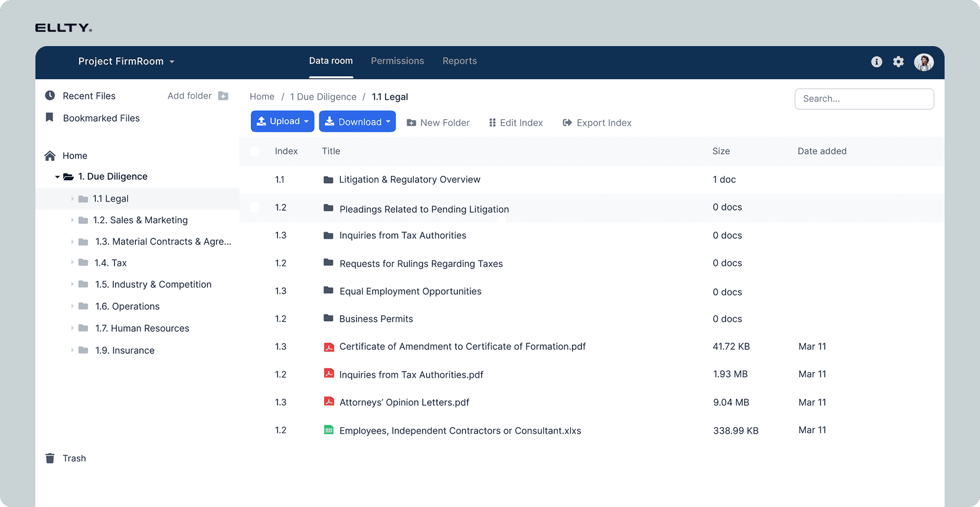Screen dimensions: 980x507
Task: Open the Project FirmRoom dropdown
Action: tap(126, 61)
